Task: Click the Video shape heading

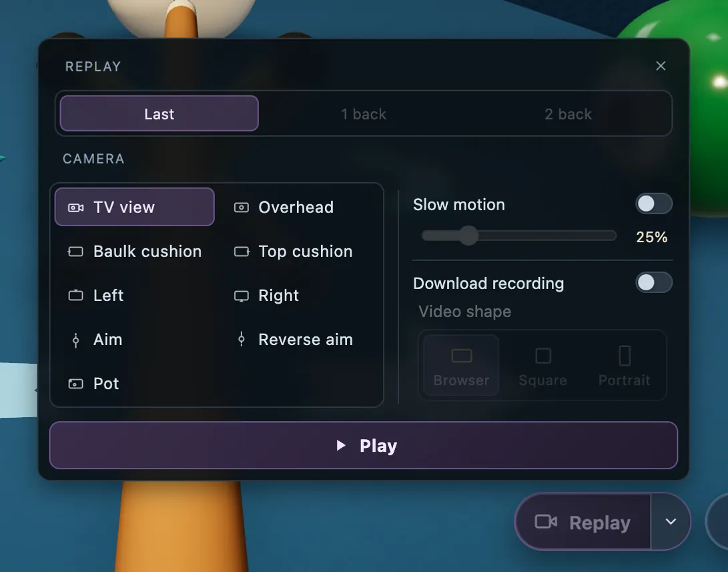Action: pos(464,312)
